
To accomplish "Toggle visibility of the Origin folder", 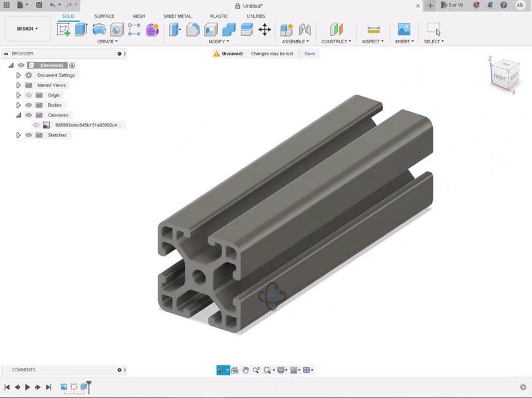I will pos(28,95).
